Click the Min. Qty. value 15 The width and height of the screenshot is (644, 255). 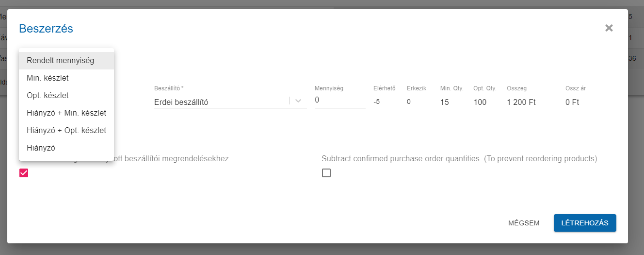tap(445, 102)
